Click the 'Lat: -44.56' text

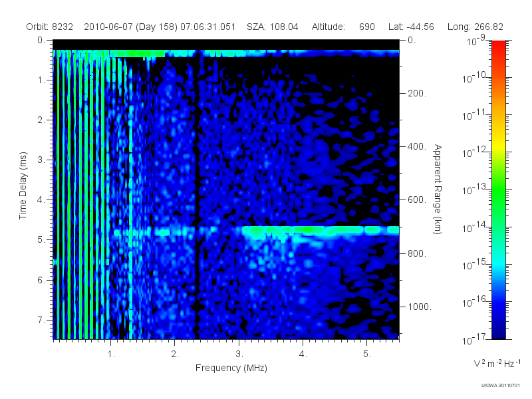point(411,27)
